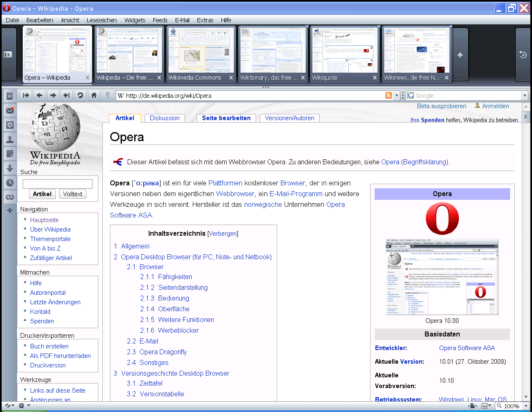This screenshot has width=532, height=412.
Task: Click the Rewind navigation button
Action: (26, 95)
